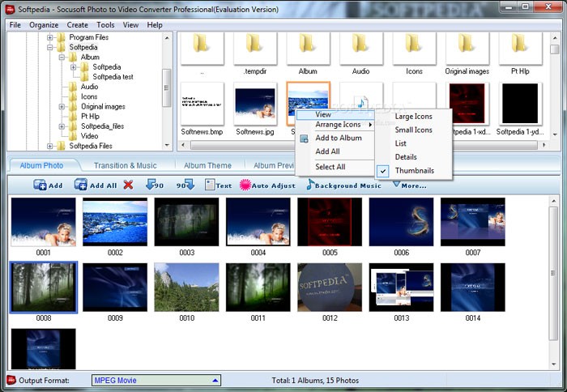This screenshot has height=392, width=567.
Task: Collapse the Album tree node
Action: pyautogui.click(x=62, y=58)
